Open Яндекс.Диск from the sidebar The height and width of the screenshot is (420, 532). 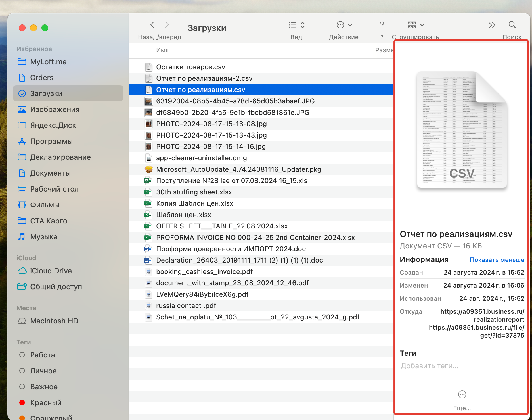coord(53,125)
